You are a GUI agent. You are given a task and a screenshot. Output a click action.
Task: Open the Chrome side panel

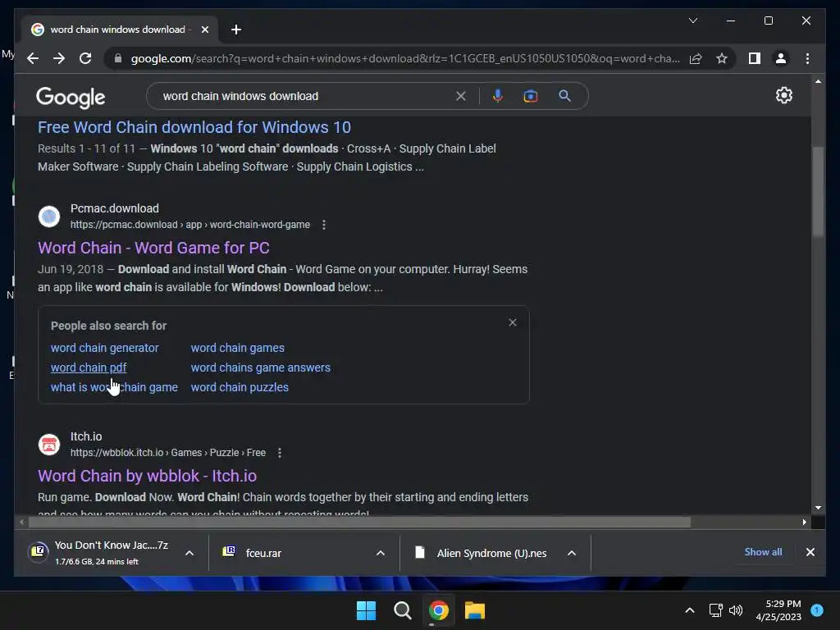point(755,58)
